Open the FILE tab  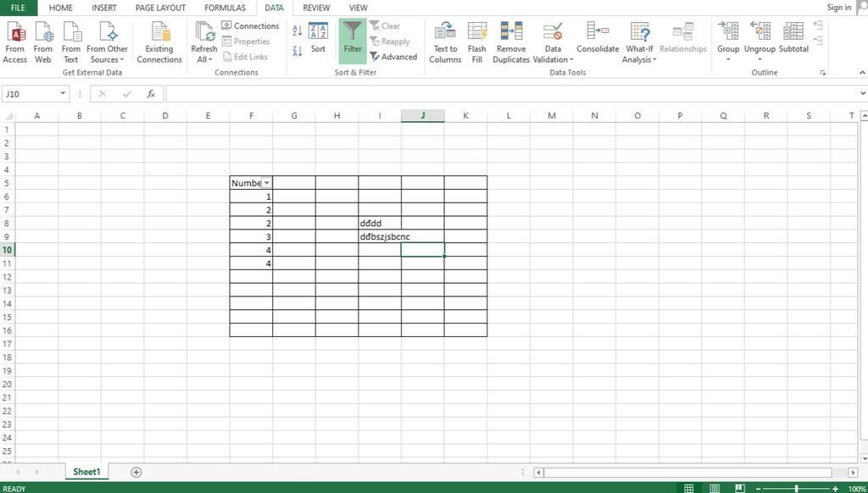tap(19, 8)
